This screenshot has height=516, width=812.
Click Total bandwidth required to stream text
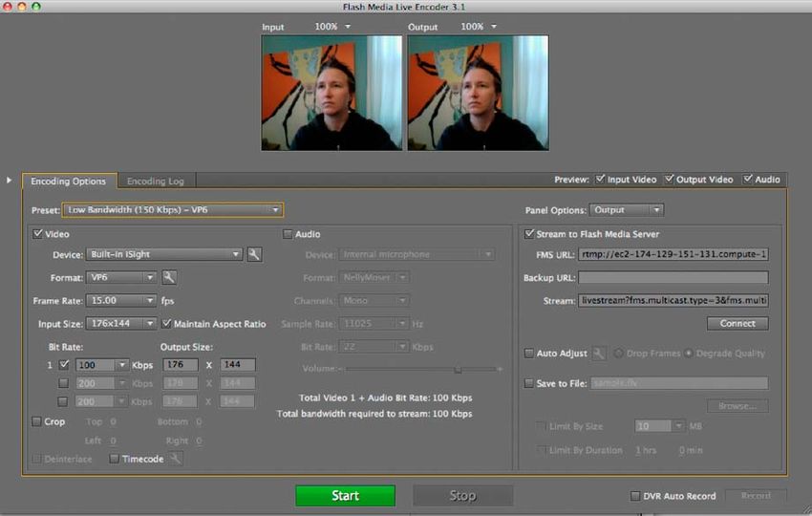click(374, 414)
